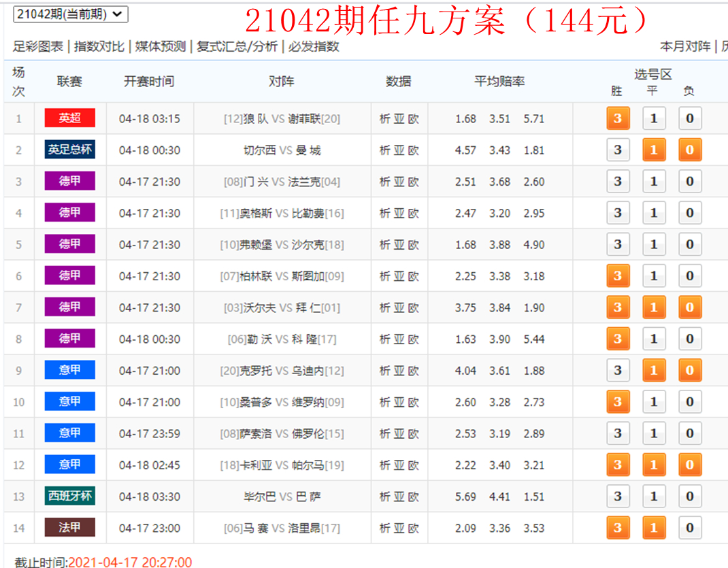
Task: Deselect win (3) for 桑普多 VS 维罗纳
Action: click(x=618, y=402)
